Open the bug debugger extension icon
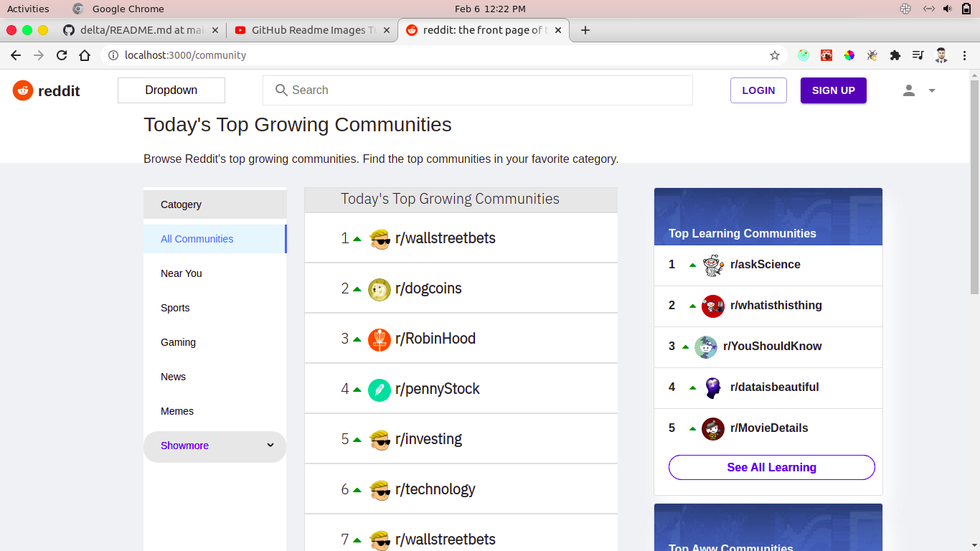The width and height of the screenshot is (980, 551). (x=872, y=55)
